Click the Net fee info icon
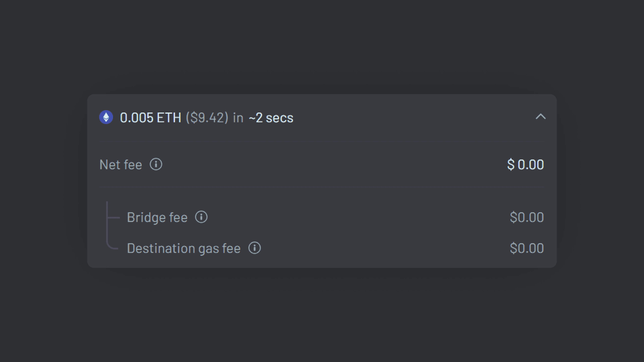Viewport: 644px width, 362px height. [x=156, y=164]
